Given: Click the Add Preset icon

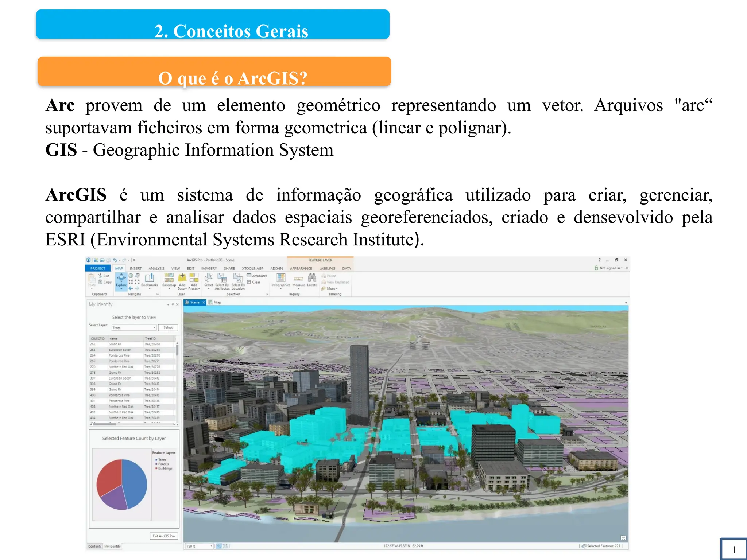Looking at the screenshot, I should click(x=194, y=278).
